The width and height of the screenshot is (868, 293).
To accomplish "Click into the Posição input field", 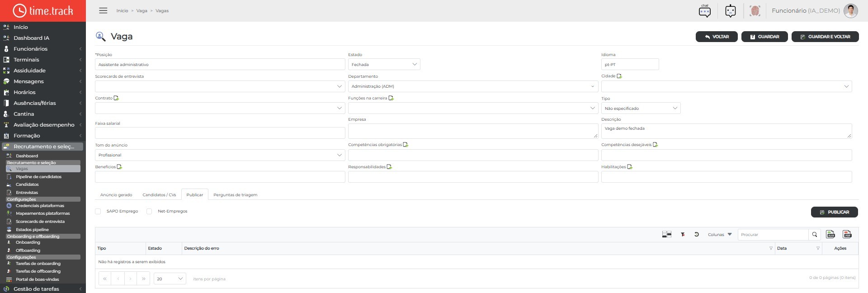I will coord(220,64).
